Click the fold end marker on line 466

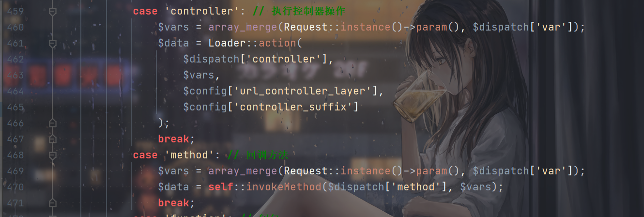[x=53, y=123]
